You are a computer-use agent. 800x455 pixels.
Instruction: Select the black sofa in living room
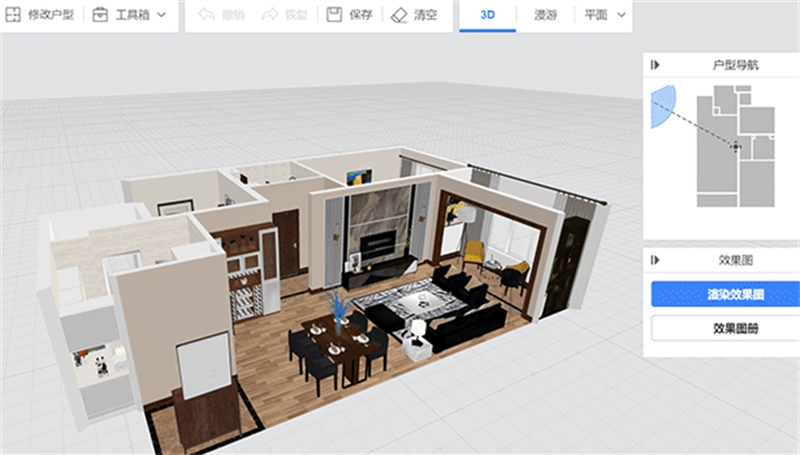coord(465,324)
